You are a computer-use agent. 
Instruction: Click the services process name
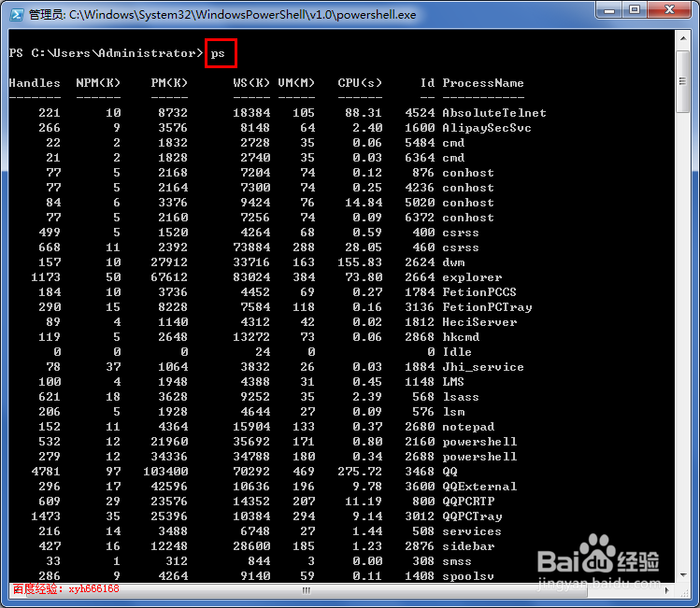coord(472,531)
